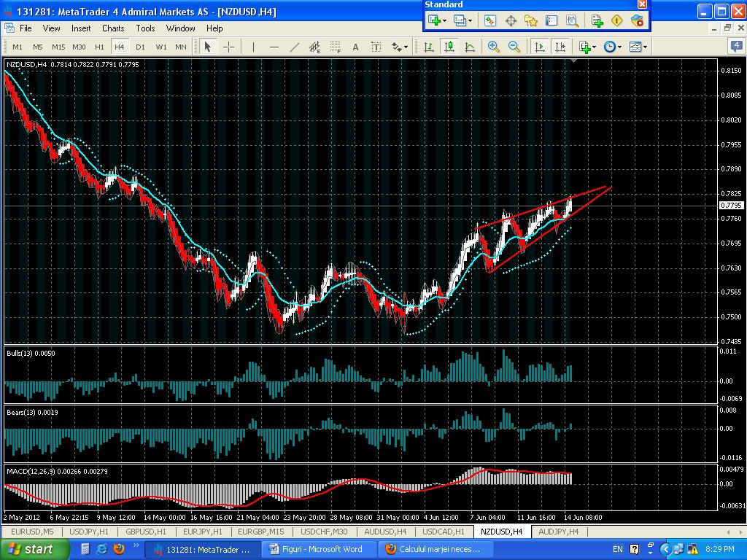Click the Zoom In magnifier icon
Image resolution: width=747 pixels, height=560 pixels.
pos(494,47)
